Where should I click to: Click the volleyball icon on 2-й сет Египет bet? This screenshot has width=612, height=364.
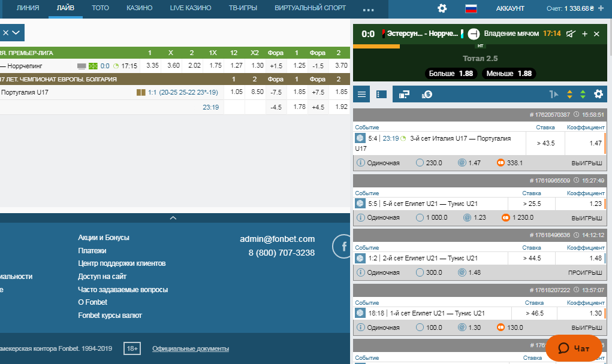tap(360, 258)
